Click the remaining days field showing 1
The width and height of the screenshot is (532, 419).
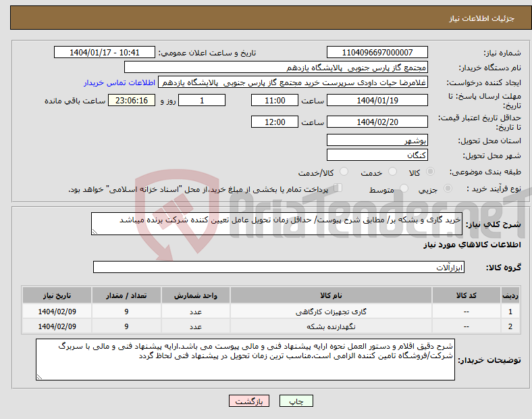click(202, 100)
